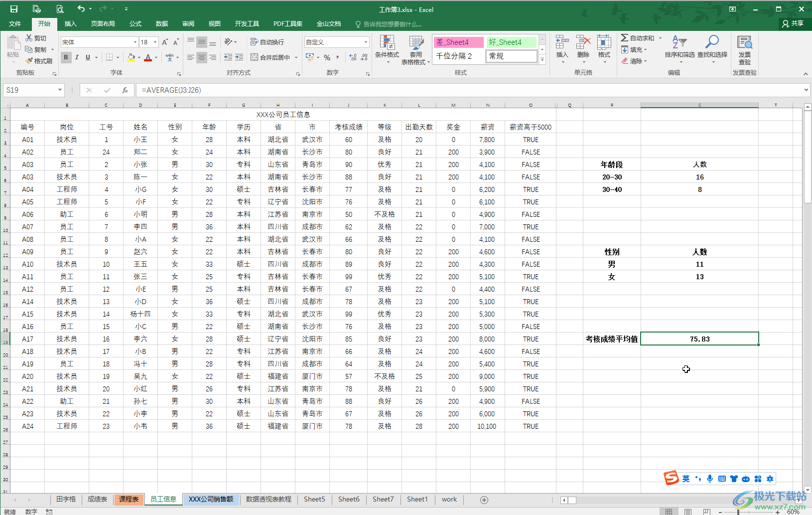Click the Format Painter tool
812x515 pixels.
39,61
